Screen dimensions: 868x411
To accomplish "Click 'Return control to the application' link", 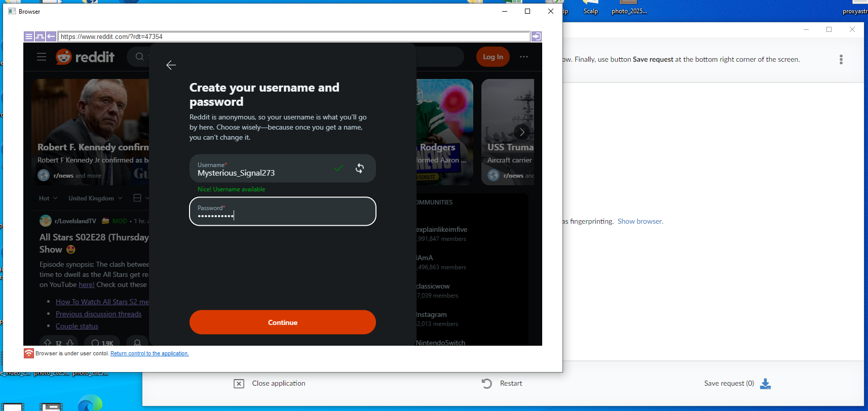I will (x=149, y=353).
